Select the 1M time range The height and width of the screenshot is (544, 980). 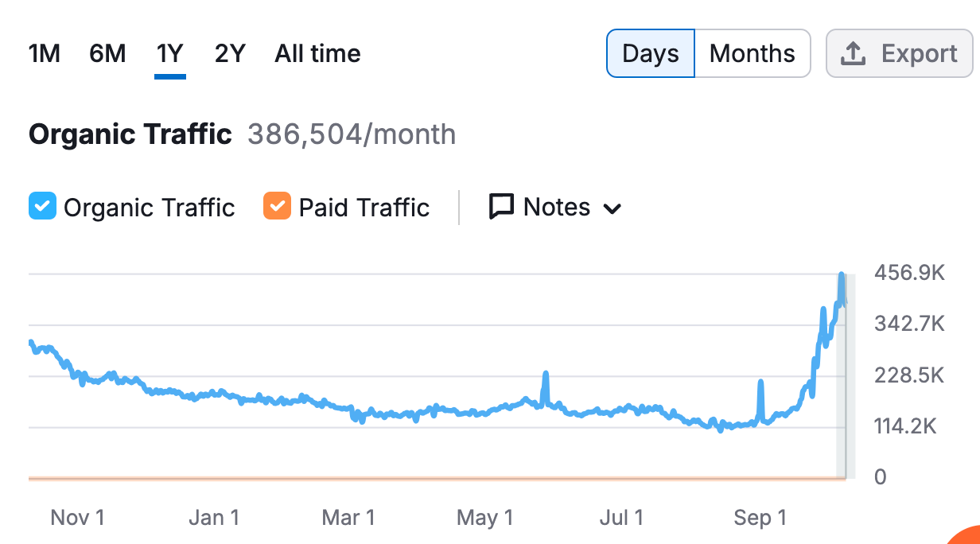pos(45,54)
